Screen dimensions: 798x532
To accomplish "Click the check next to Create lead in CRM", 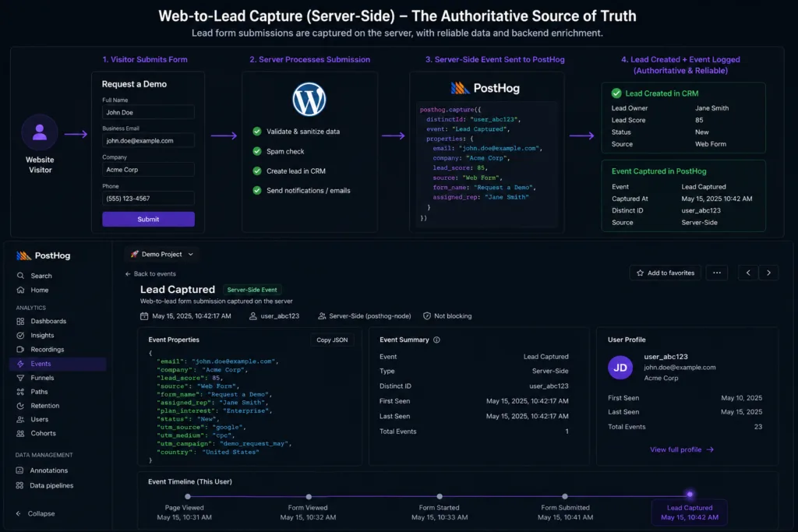I will click(257, 171).
